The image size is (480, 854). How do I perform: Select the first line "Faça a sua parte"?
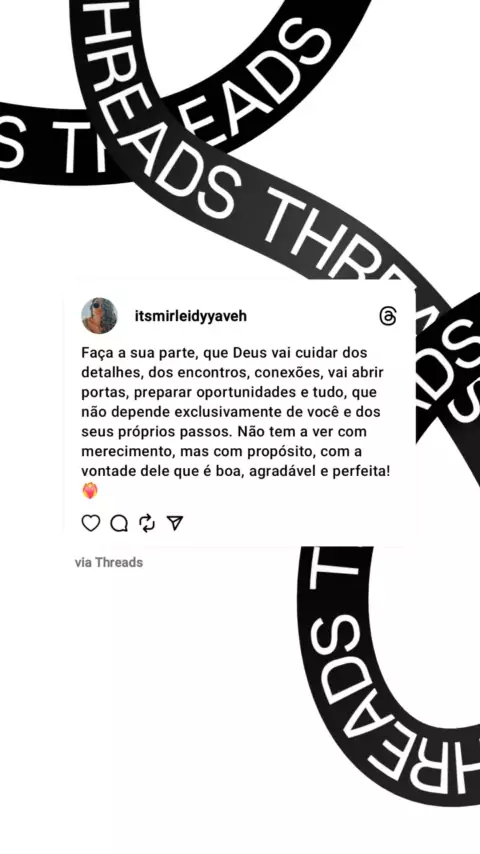point(140,353)
